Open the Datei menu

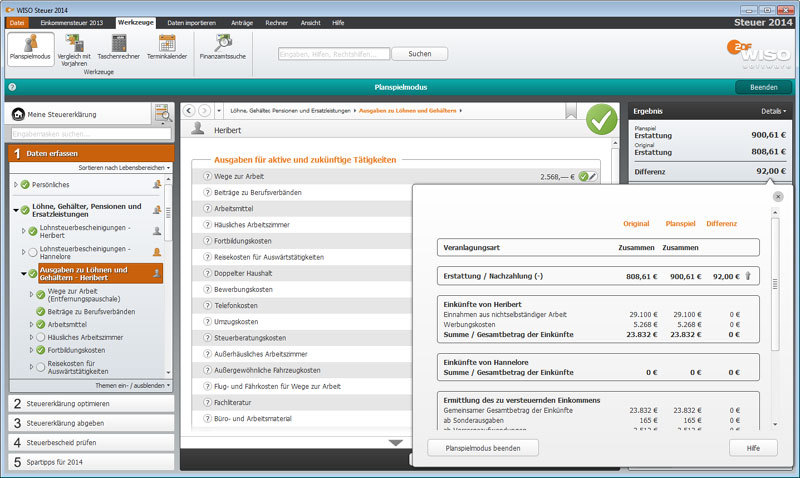click(x=17, y=22)
